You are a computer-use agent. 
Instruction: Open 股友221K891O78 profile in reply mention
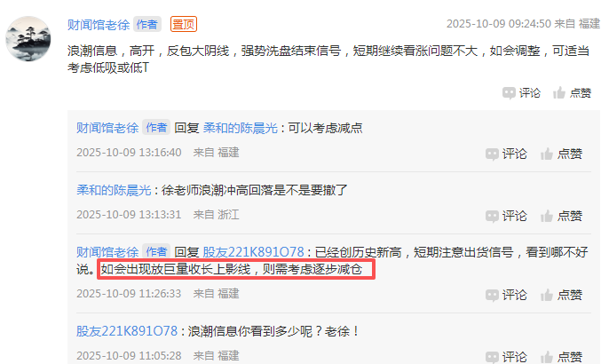pos(253,252)
